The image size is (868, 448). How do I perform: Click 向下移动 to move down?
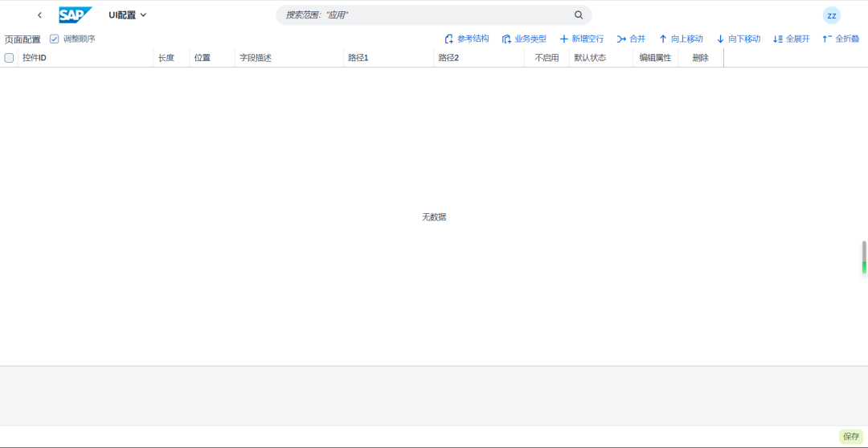tap(739, 39)
